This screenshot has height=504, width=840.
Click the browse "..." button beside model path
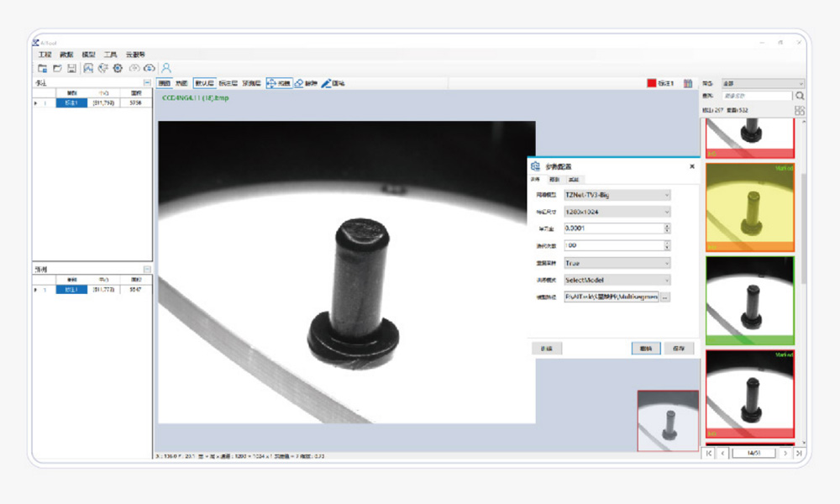pyautogui.click(x=665, y=297)
